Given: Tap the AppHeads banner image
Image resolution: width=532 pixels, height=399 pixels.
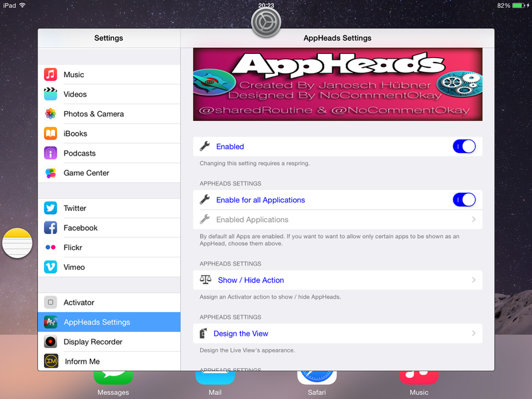Looking at the screenshot, I should (x=338, y=84).
